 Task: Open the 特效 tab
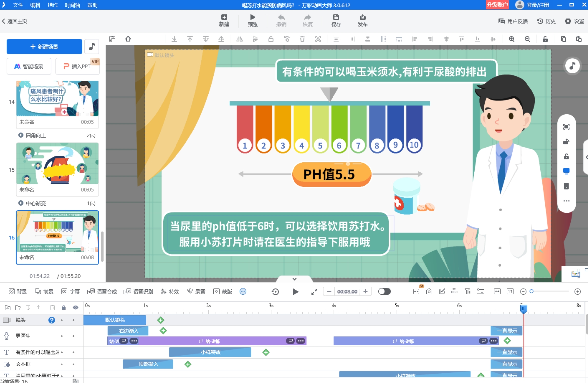[170, 291]
